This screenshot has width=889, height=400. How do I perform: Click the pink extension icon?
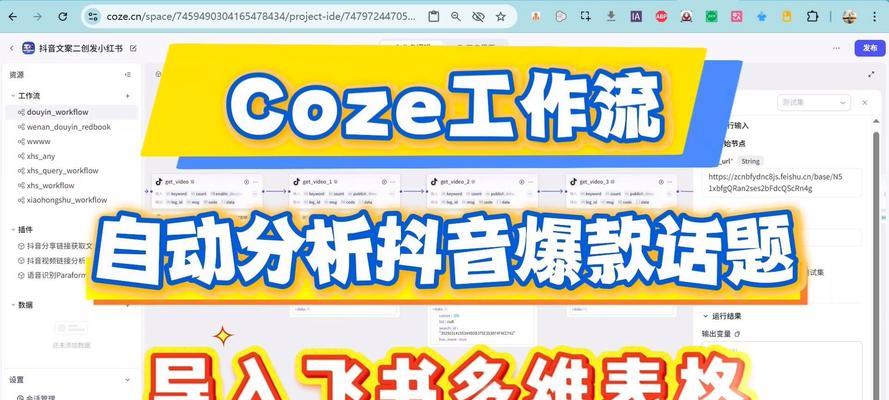tap(736, 16)
